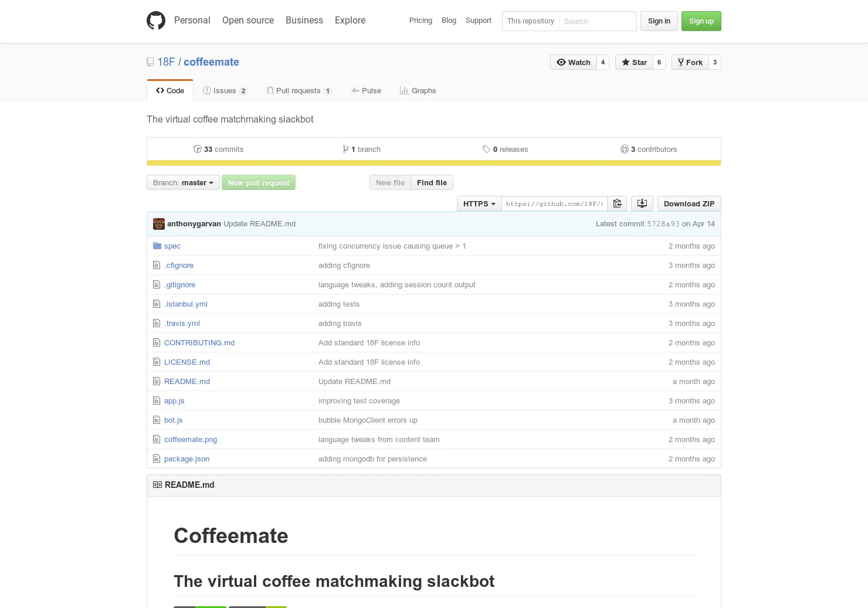Focus the repository search field
This screenshot has height=608, width=868.
(598, 21)
